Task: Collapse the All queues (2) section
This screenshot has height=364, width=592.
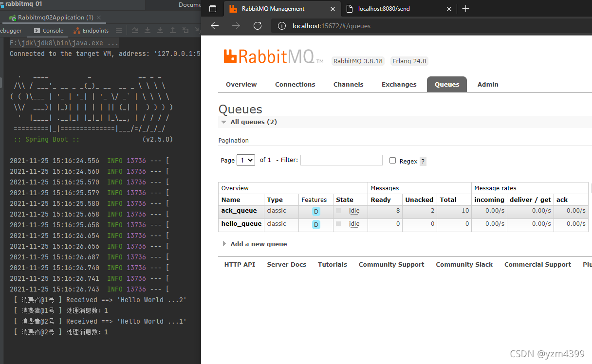Action: click(249, 122)
